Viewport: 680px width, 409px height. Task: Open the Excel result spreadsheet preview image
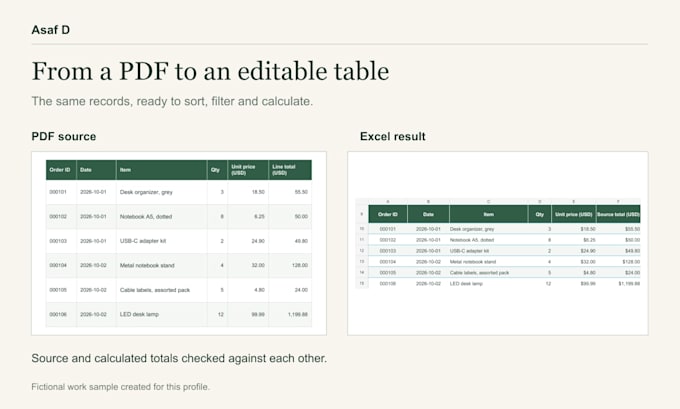[498, 243]
